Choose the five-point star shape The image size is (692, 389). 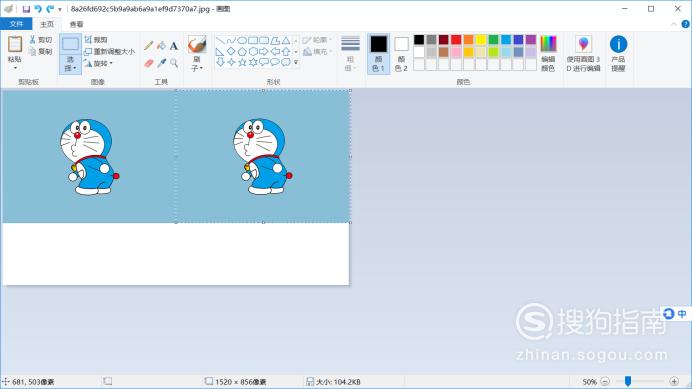pos(242,62)
